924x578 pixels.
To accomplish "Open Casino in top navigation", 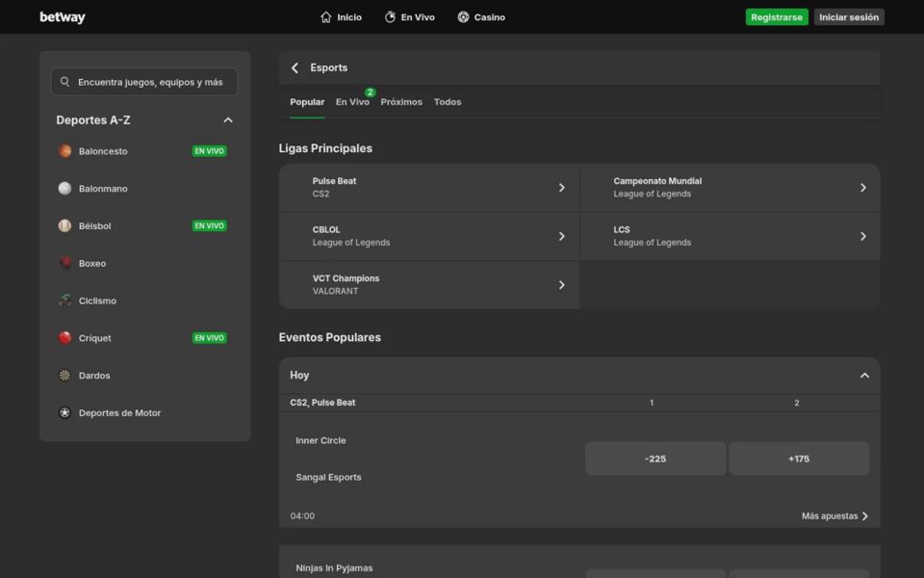I will click(x=481, y=17).
